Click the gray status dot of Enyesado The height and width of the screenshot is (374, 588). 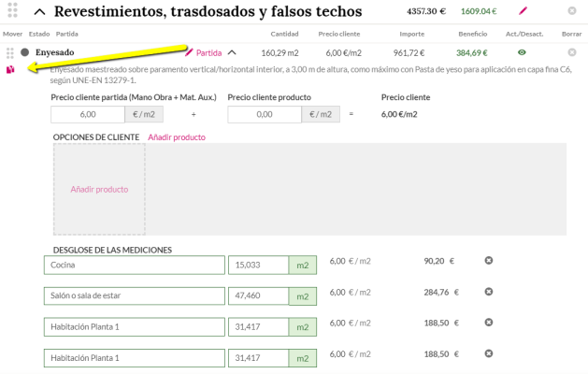pyautogui.click(x=24, y=52)
